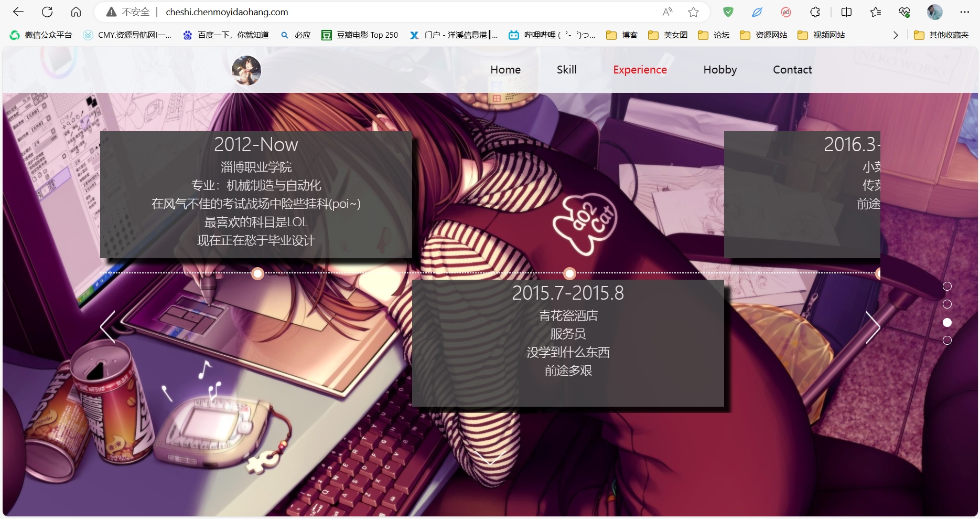This screenshot has height=519, width=980.
Task: Go to the Contact section
Action: click(792, 70)
